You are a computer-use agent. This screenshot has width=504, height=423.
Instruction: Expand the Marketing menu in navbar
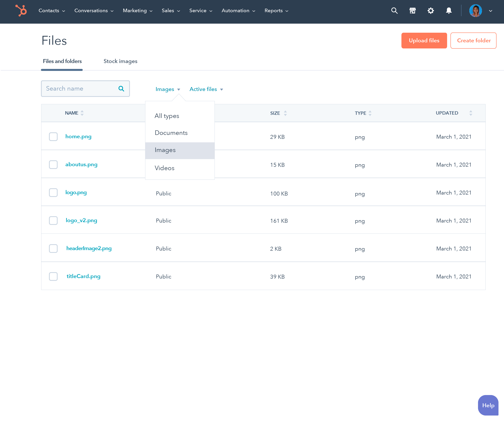click(x=138, y=11)
